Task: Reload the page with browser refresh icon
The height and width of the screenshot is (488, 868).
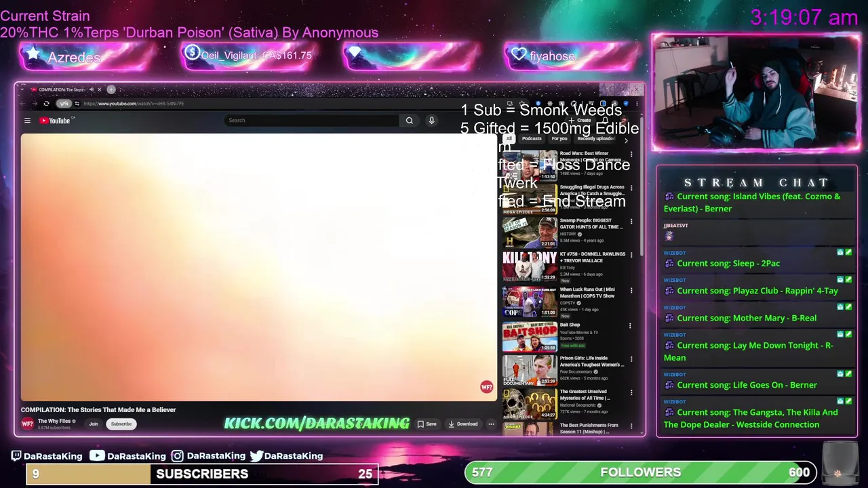Action: 46,104
